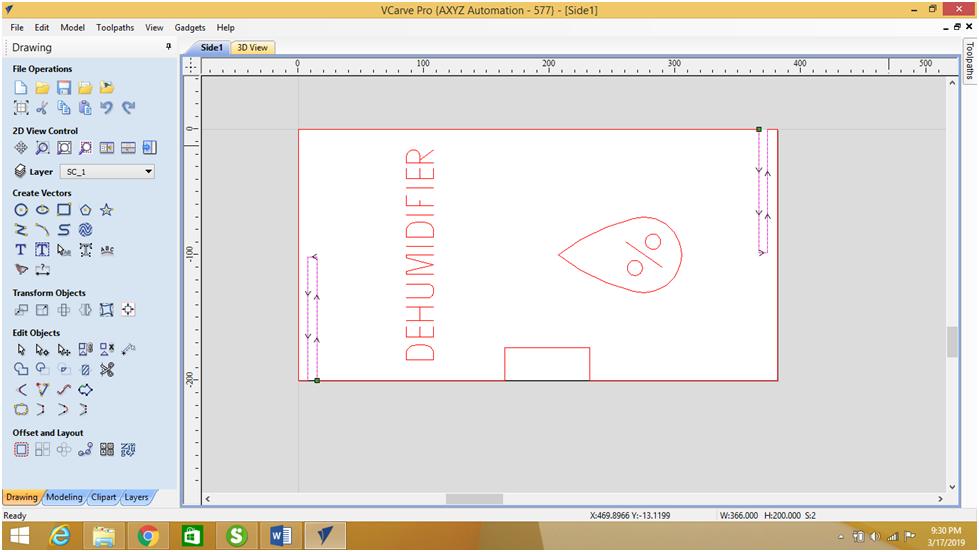Open the distort objects tool
Viewport: 979px width, 552px height.
click(107, 310)
